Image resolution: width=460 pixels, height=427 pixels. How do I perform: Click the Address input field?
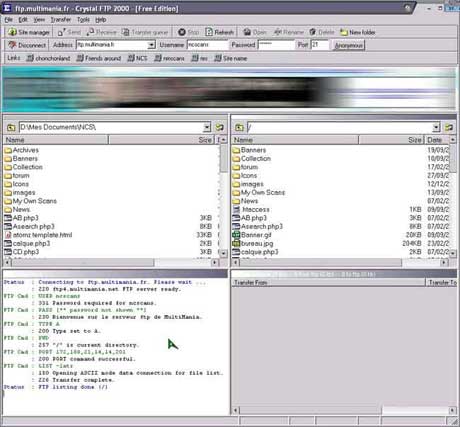112,45
